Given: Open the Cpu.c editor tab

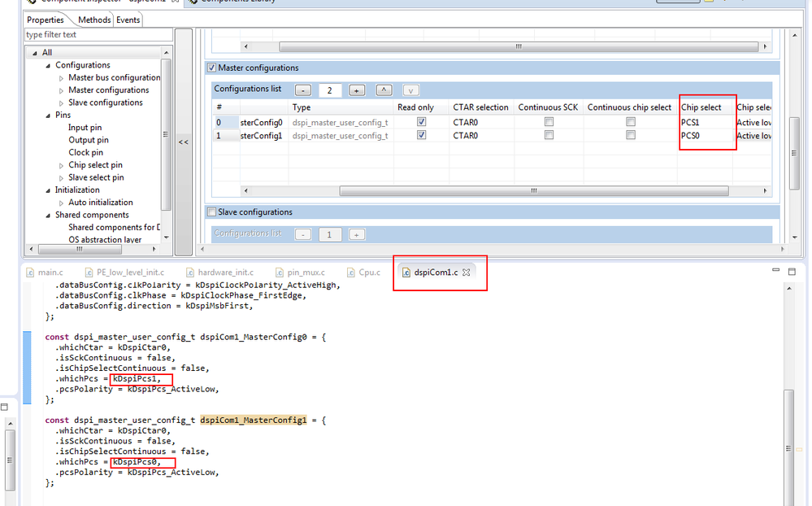Looking at the screenshot, I should (x=364, y=273).
